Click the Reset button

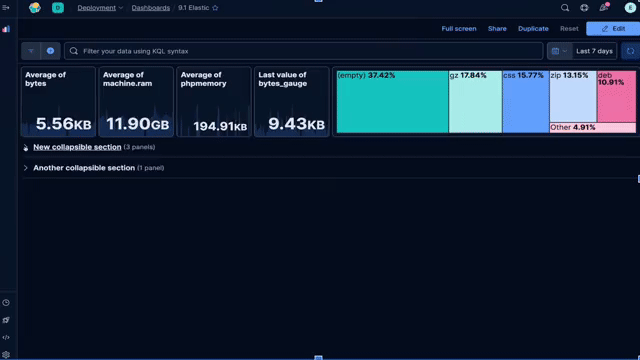click(x=569, y=29)
